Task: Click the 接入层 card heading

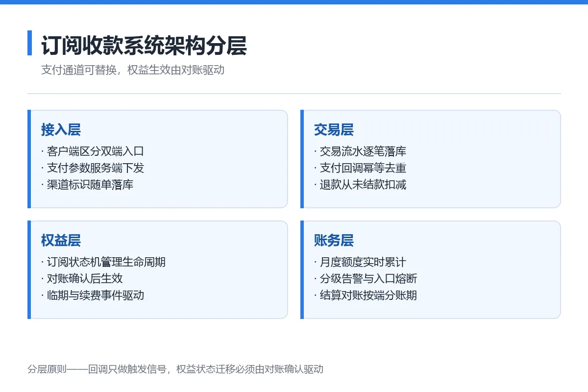Action: tap(61, 130)
